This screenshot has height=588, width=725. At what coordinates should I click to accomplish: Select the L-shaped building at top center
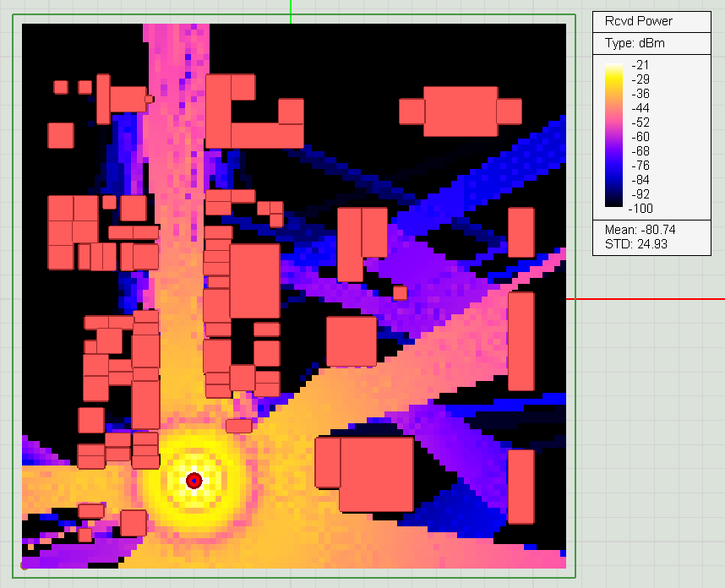tap(253, 112)
